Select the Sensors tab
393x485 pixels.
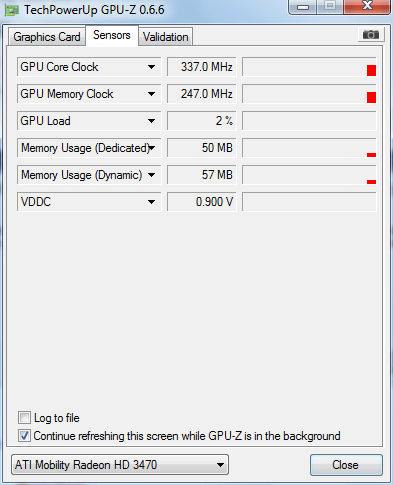(x=112, y=35)
